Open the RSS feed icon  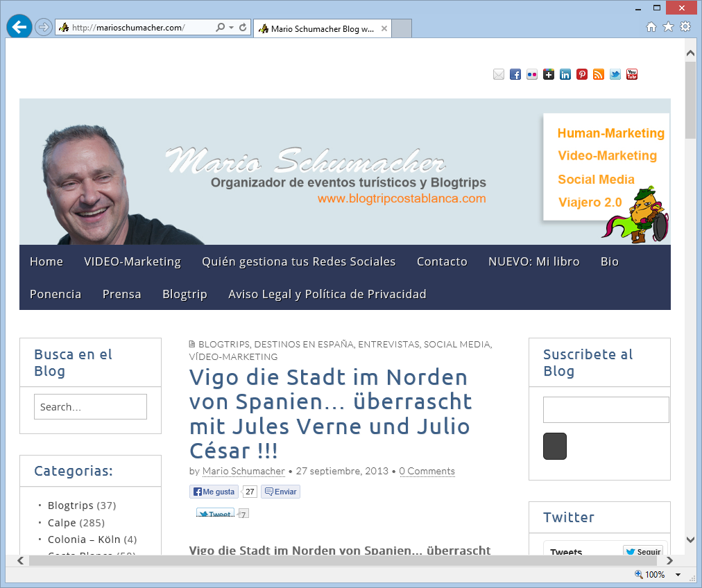[599, 74]
